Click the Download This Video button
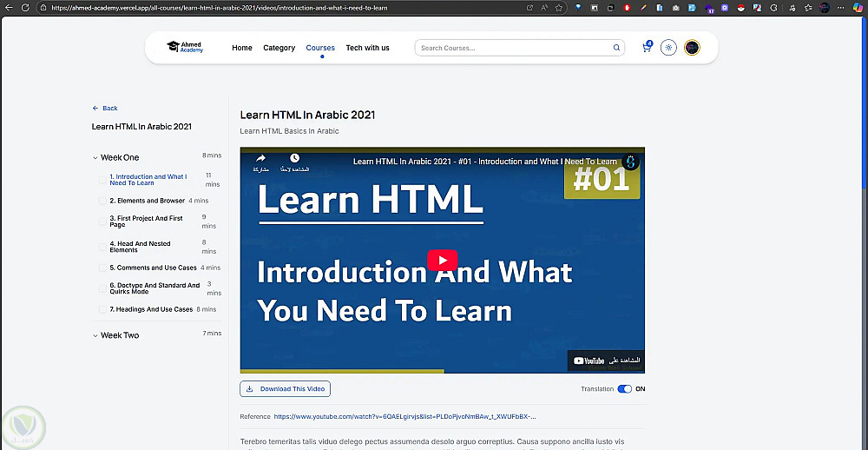The image size is (868, 450). [285, 389]
